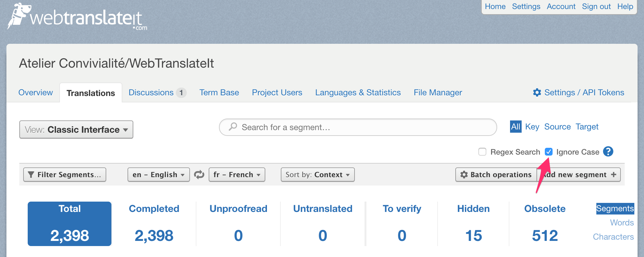Viewport: 644px width, 257px height.
Task: Open the Help link
Action: pos(625,6)
